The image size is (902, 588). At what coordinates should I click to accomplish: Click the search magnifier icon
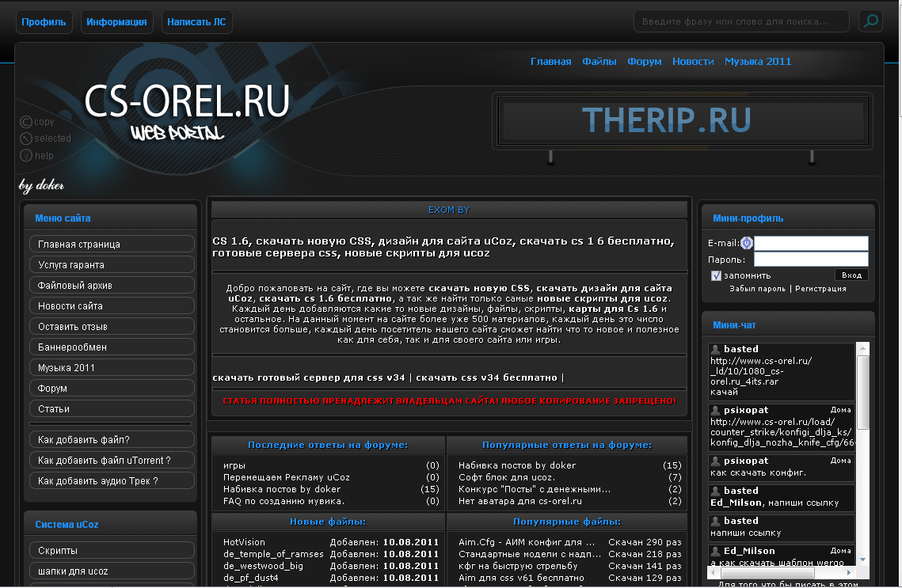[x=870, y=21]
